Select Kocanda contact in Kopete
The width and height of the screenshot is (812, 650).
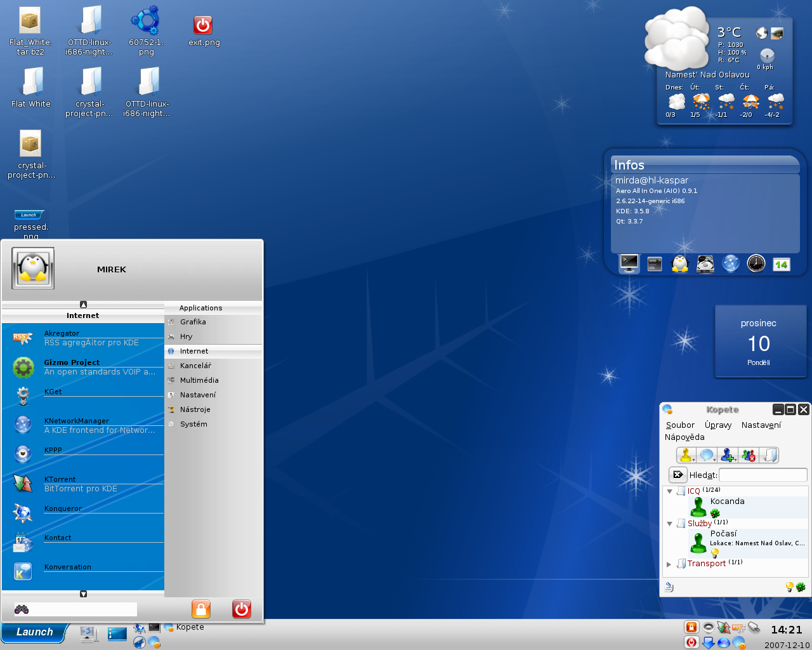747,507
